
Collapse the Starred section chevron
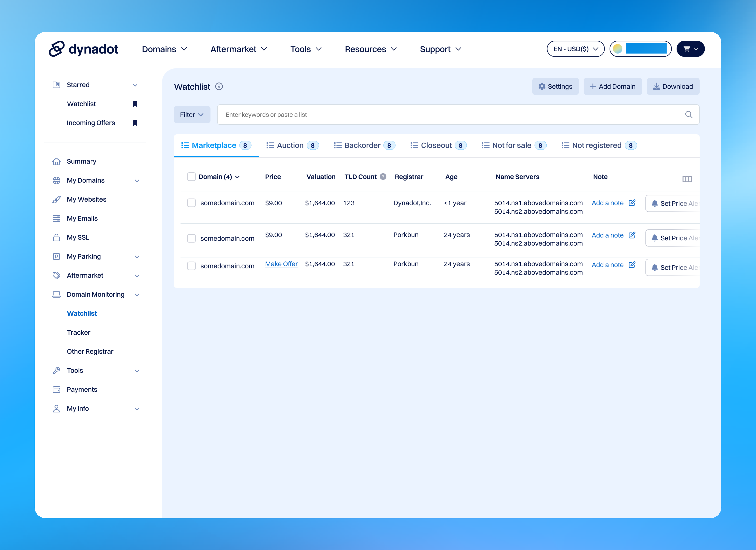coord(135,85)
